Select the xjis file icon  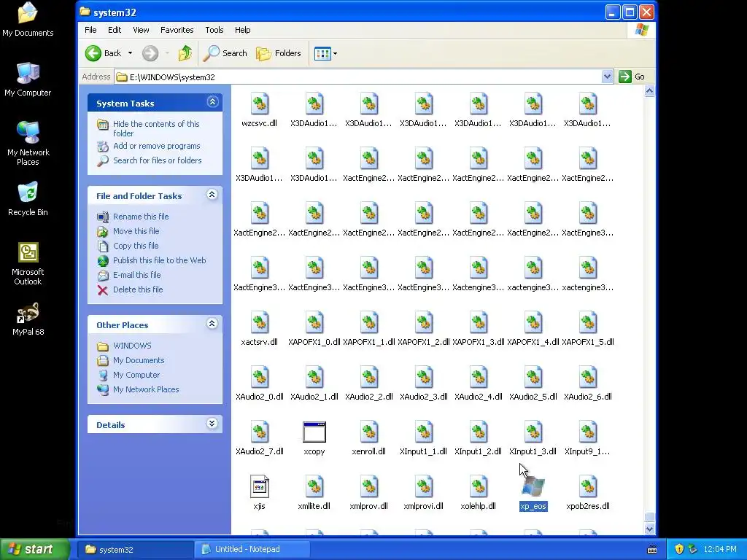[x=260, y=486]
